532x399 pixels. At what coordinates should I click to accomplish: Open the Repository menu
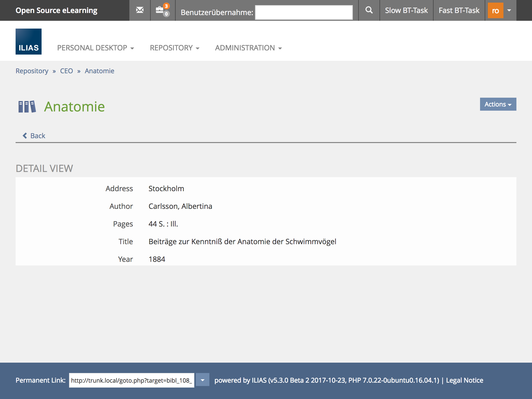tap(175, 48)
